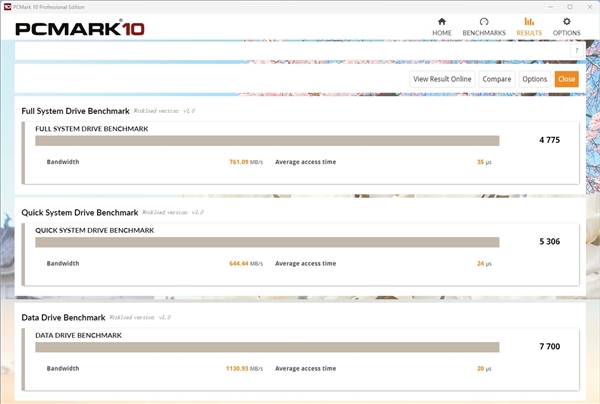This screenshot has width=600, height=404.
Task: Expand the Quick System Drive Benchmark card
Action: click(300, 254)
